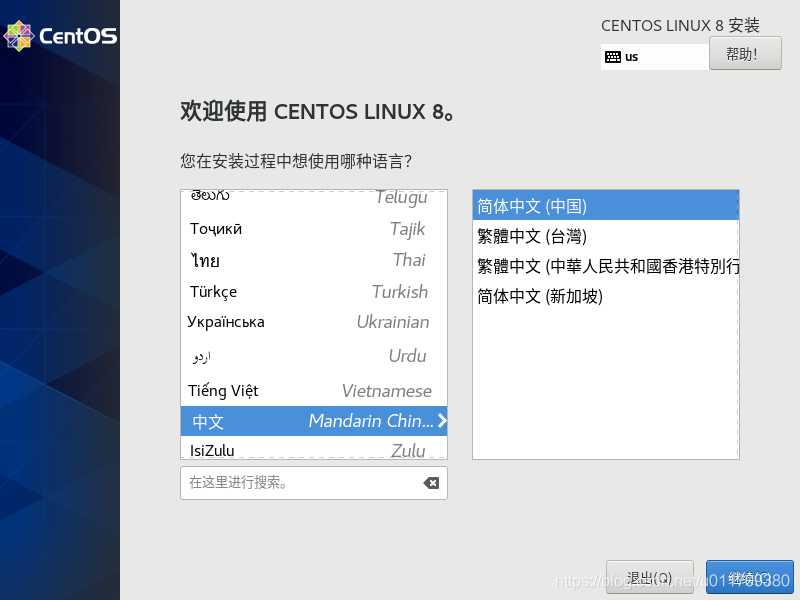Click the keyboard layout icon

point(612,57)
